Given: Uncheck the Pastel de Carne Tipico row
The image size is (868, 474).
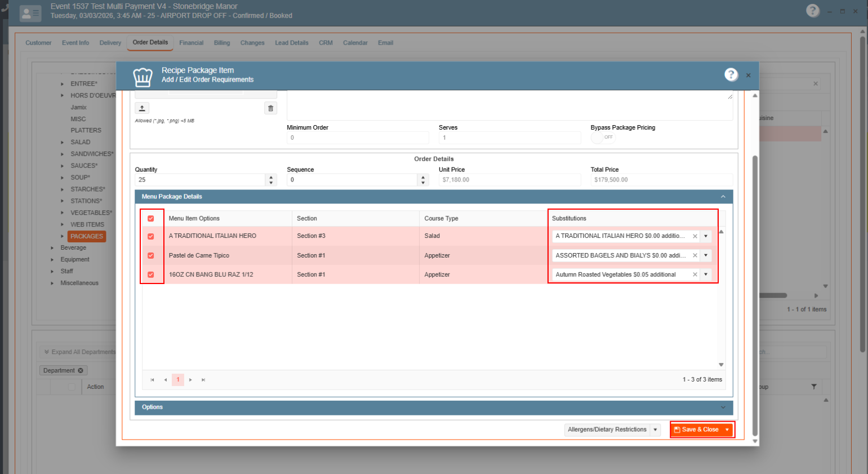Looking at the screenshot, I should coord(150,256).
